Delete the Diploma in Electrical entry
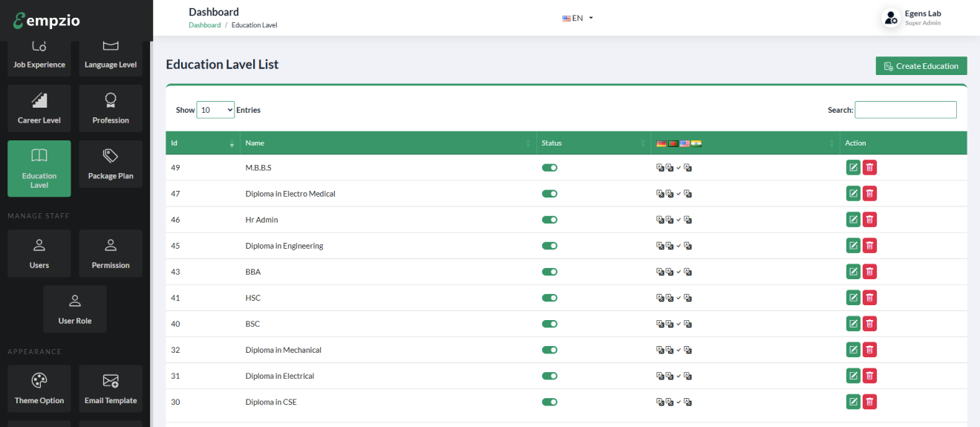Image resolution: width=980 pixels, height=427 pixels. (x=869, y=376)
